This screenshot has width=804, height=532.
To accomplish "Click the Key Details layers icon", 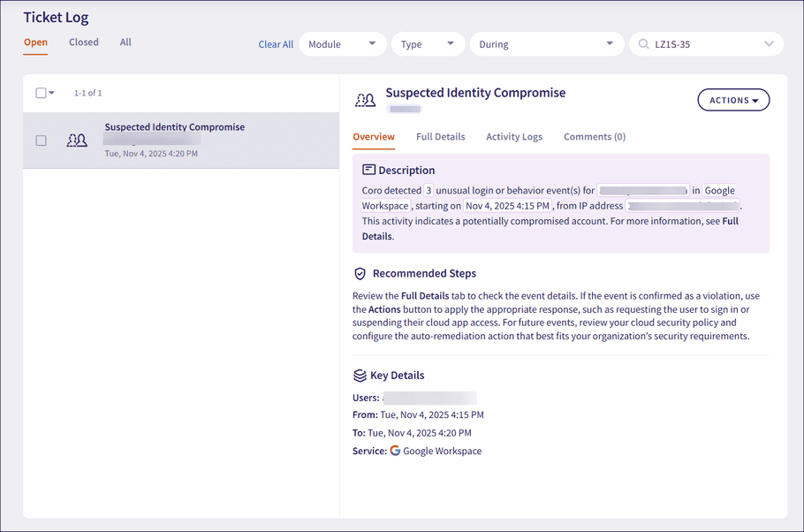I will (360, 376).
